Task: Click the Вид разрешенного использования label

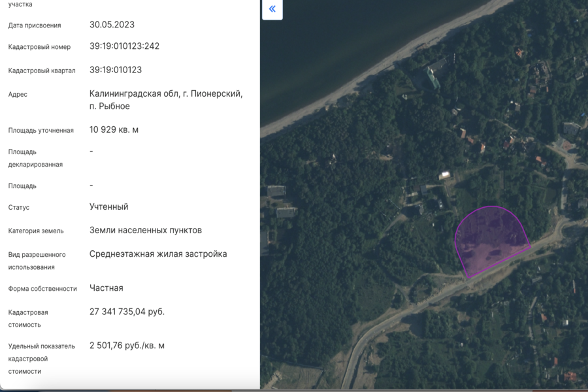Action: (x=37, y=260)
